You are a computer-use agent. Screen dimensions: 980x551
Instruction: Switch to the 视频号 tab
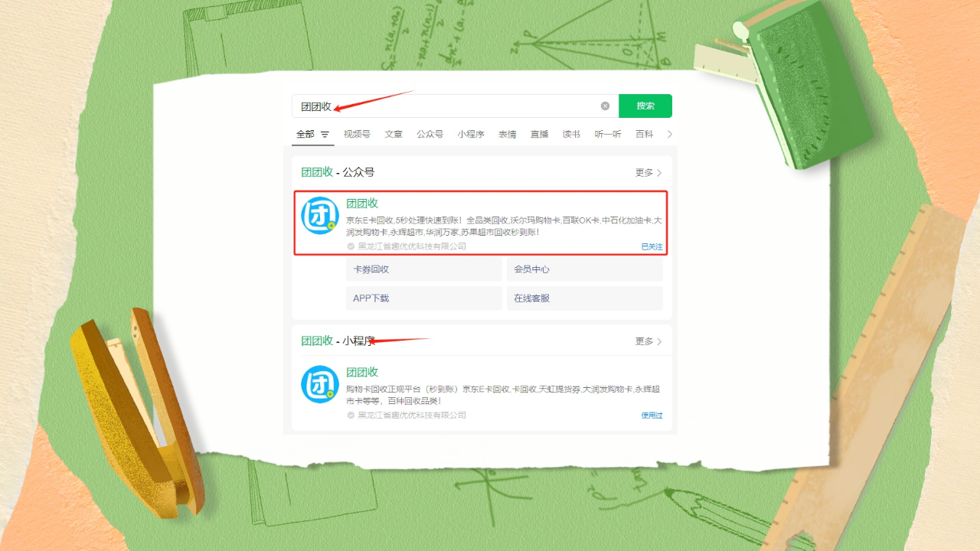357,134
